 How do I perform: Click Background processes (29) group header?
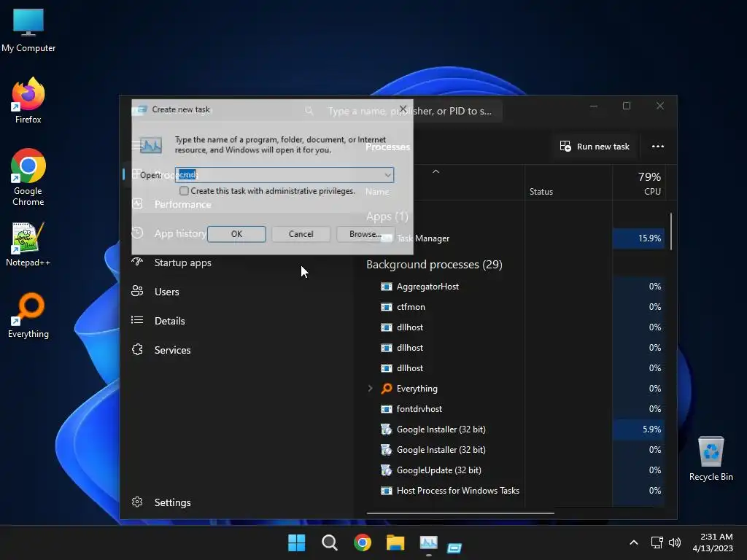coord(434,264)
